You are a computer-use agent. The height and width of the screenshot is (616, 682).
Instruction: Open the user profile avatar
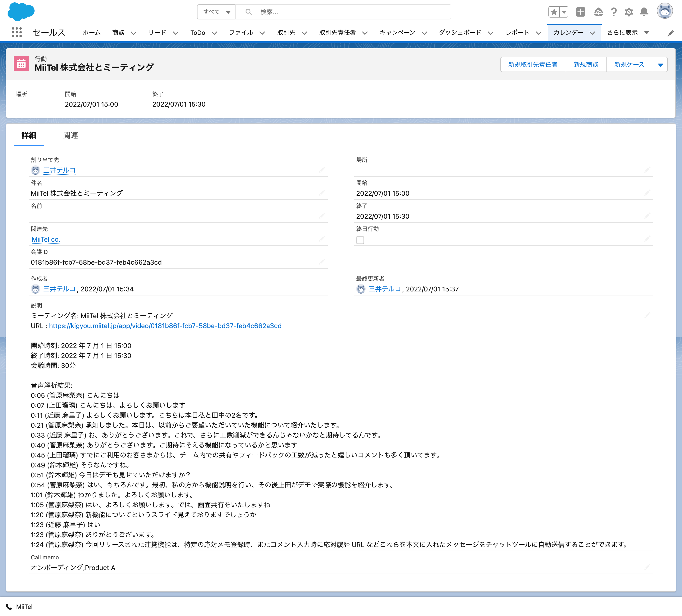pyautogui.click(x=665, y=11)
